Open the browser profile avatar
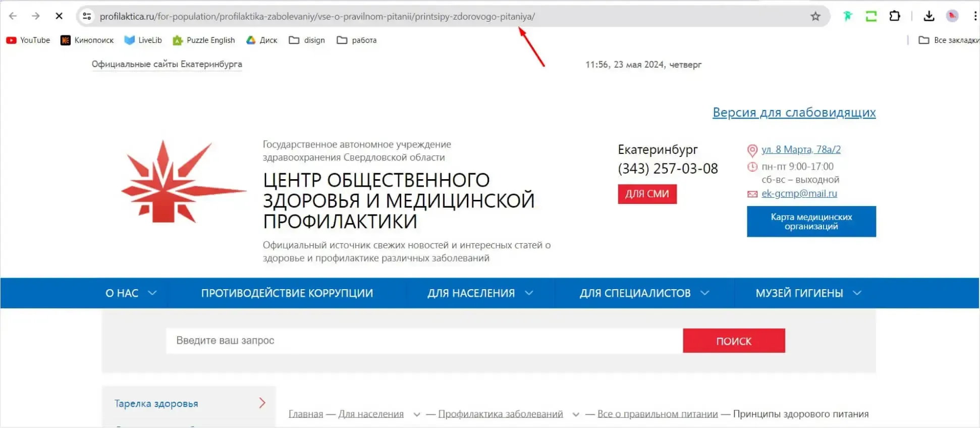980x428 pixels. pyautogui.click(x=952, y=16)
